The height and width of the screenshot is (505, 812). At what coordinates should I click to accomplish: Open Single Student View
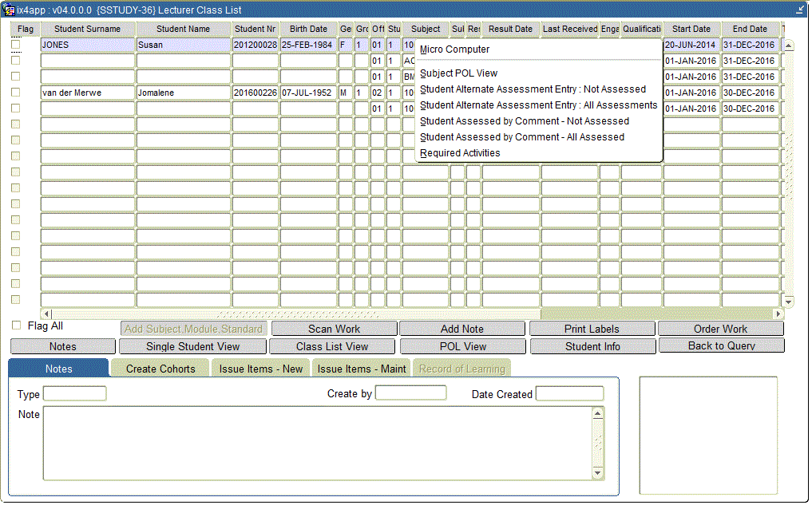click(192, 346)
